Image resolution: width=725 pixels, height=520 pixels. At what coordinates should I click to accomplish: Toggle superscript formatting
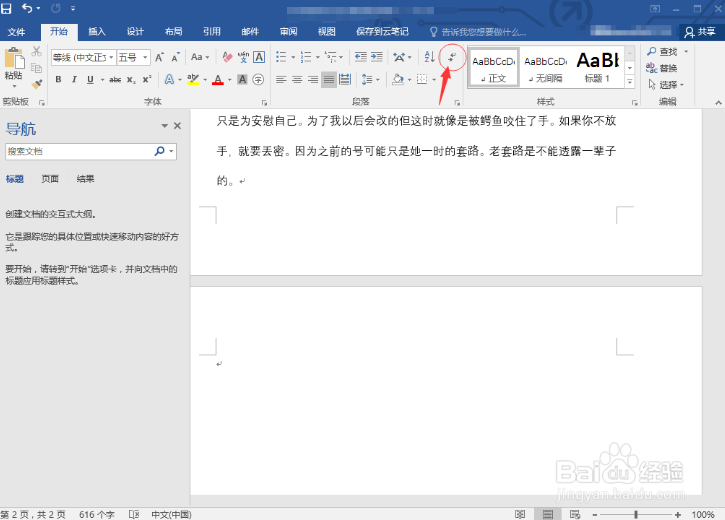(147, 80)
